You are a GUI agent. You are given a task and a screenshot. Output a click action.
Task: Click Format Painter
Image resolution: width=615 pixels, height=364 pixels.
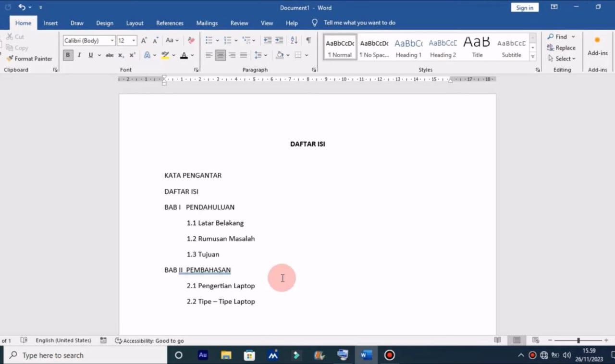29,59
